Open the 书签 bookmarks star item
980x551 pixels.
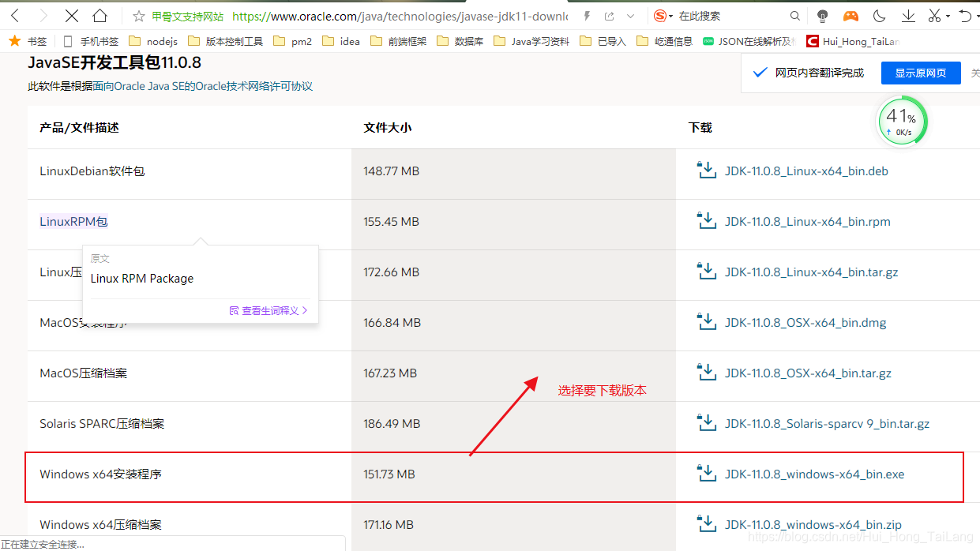pos(28,41)
